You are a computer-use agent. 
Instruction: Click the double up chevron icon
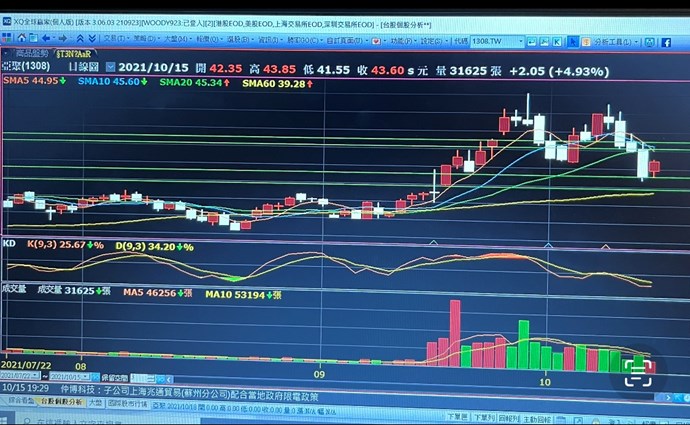[x=80, y=39]
